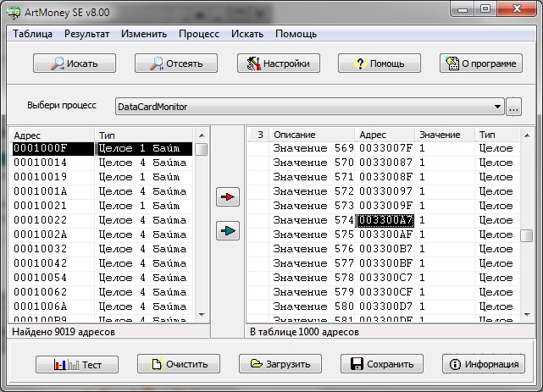Filter results with Отсеять button

[176, 63]
